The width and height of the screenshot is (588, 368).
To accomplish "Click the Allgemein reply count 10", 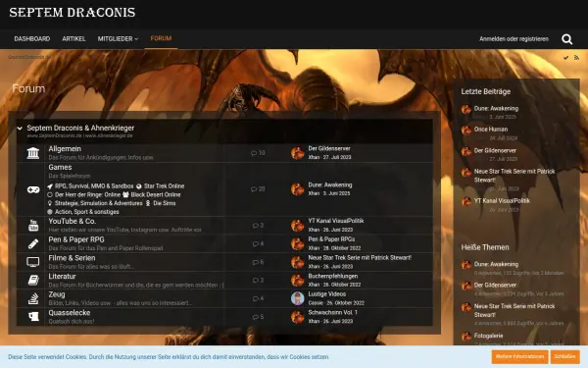I will (x=258, y=153).
